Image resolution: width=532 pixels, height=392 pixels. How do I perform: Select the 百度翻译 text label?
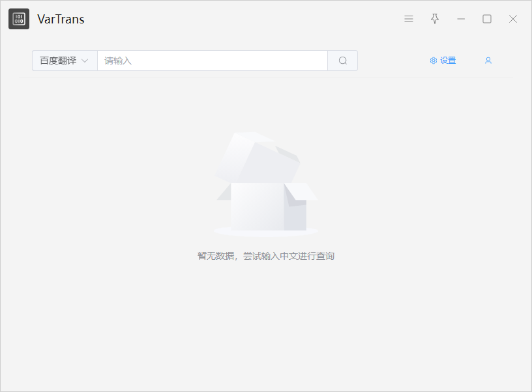[57, 61]
